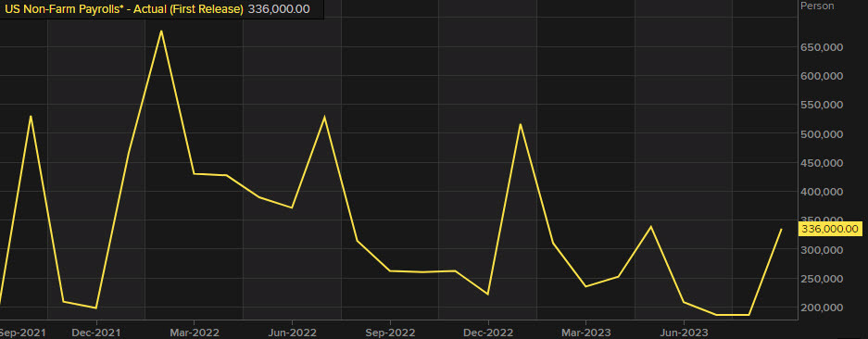Click the 200,000 y-axis label
The width and height of the screenshot is (868, 339).
822,308
